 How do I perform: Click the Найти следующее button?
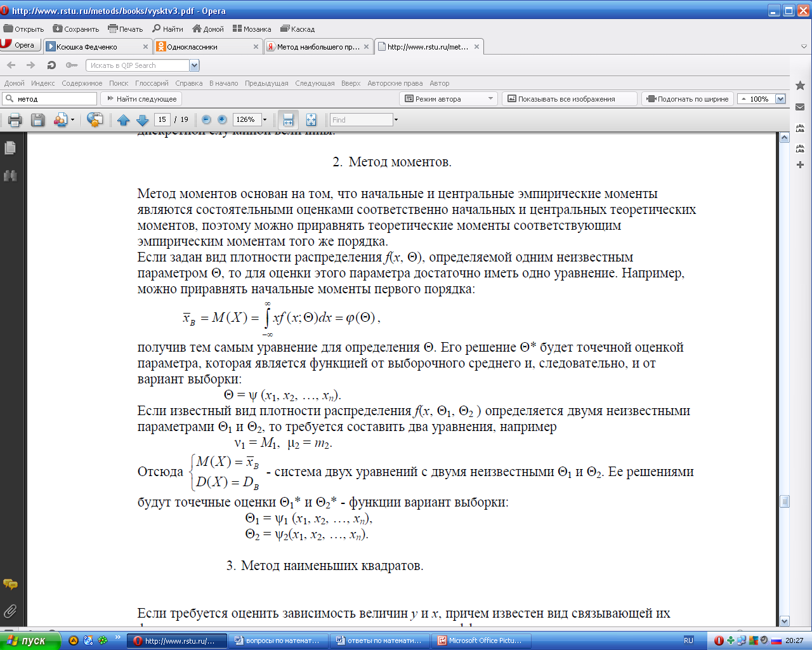pos(141,98)
